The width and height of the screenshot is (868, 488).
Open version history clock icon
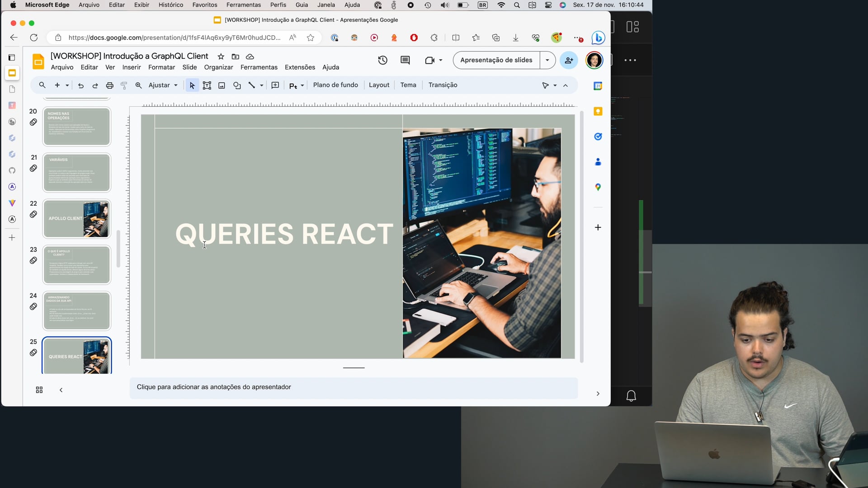click(382, 60)
